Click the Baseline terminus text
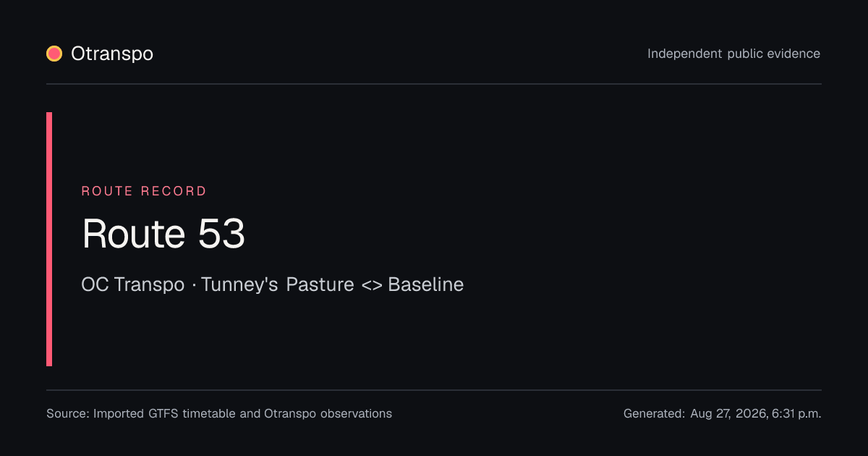The image size is (868, 456). [426, 284]
